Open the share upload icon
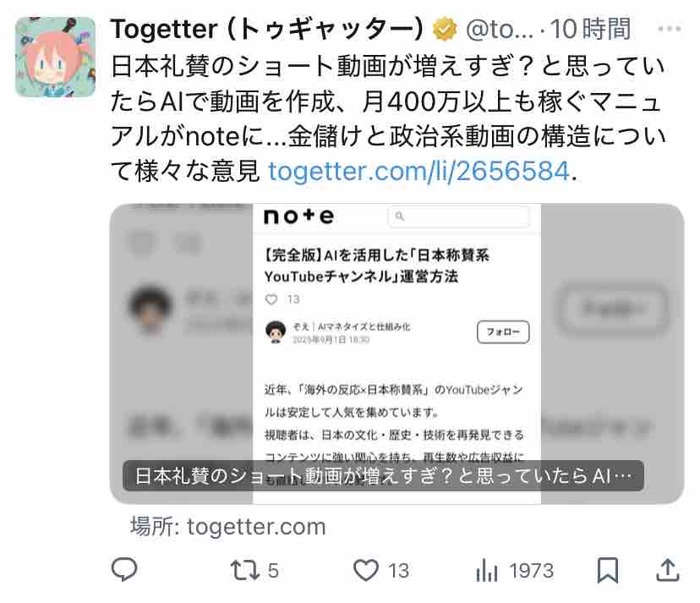This screenshot has height=603, width=700. click(x=667, y=570)
